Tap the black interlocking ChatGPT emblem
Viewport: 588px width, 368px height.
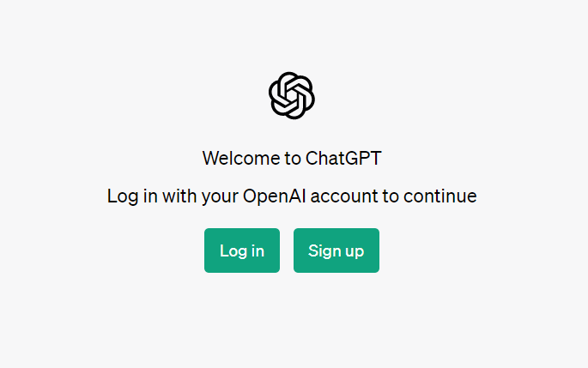[x=292, y=95]
